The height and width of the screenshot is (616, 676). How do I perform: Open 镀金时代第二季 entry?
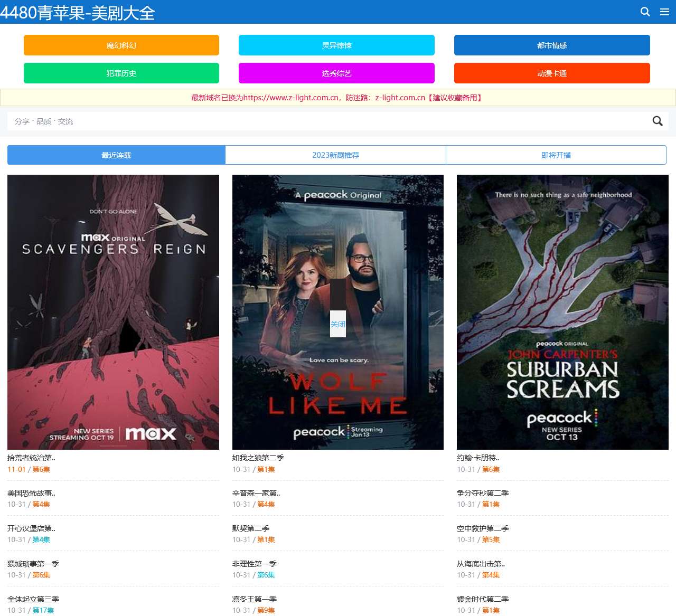483,599
